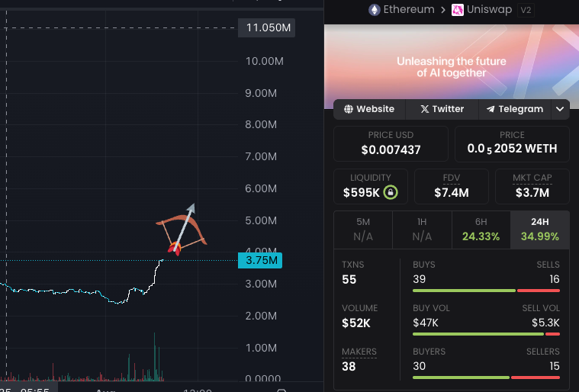
Task: Click the BUYERS count 30
Action: click(419, 366)
